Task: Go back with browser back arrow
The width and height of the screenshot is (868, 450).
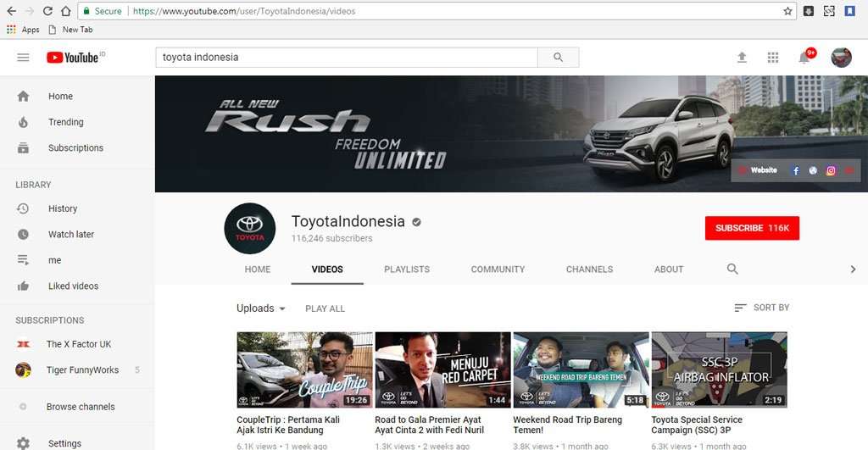Action: [11, 11]
